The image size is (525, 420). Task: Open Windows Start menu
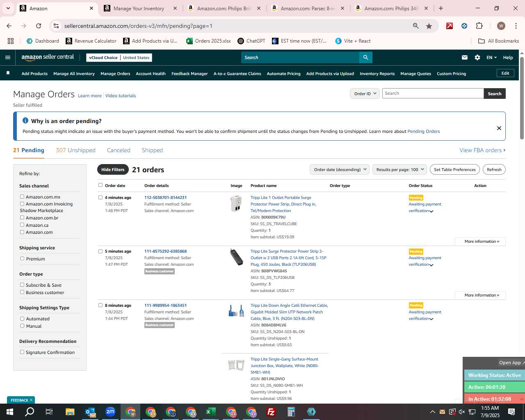click(x=10, y=412)
